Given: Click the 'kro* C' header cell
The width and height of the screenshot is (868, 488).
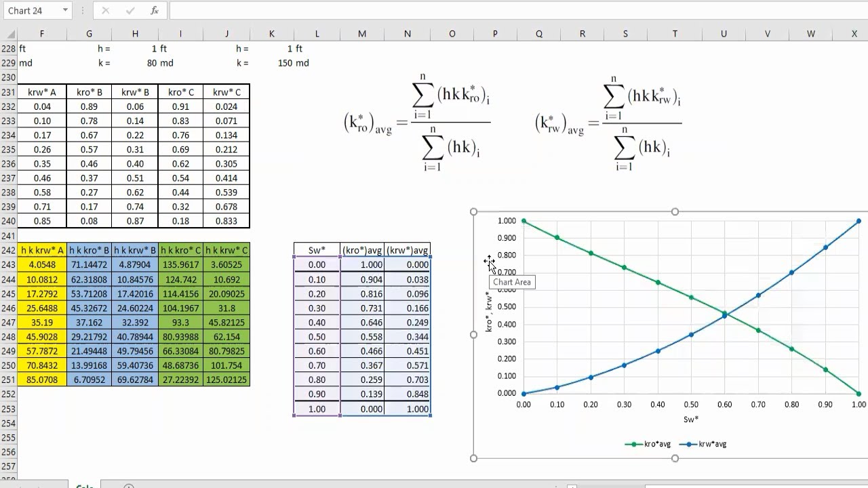Looking at the screenshot, I should [181, 92].
